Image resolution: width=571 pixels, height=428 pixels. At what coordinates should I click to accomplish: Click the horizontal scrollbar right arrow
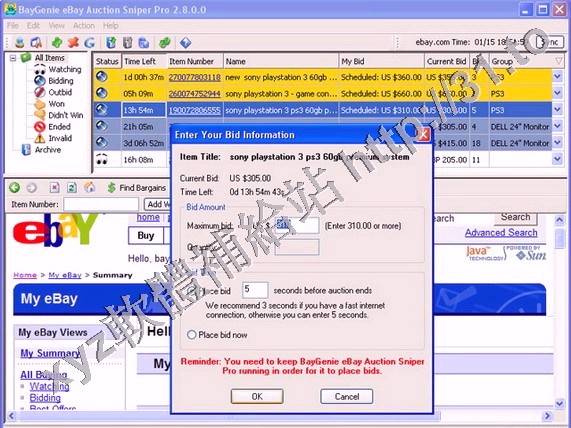click(547, 416)
